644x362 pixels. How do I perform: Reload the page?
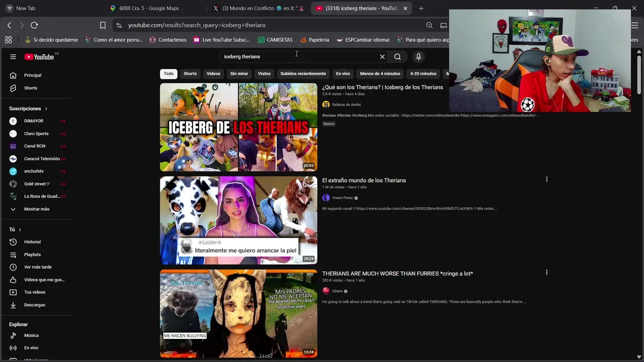click(x=34, y=25)
